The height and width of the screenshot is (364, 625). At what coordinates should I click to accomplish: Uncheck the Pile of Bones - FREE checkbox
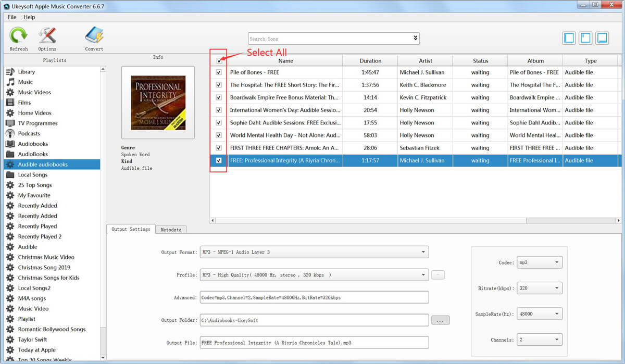(219, 72)
